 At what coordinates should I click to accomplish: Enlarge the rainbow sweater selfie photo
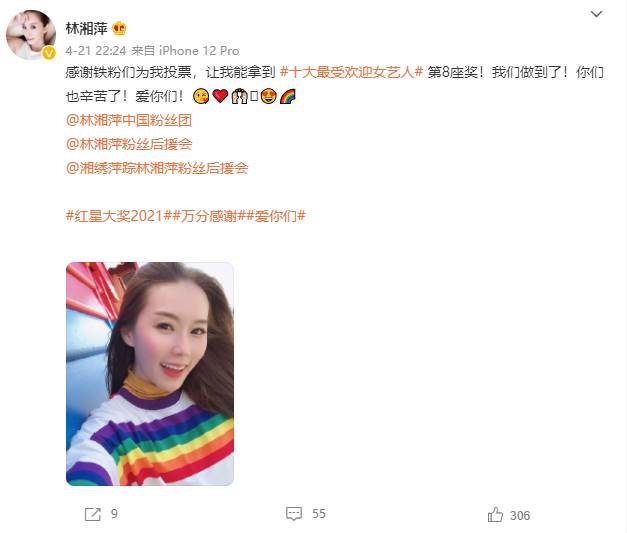(150, 374)
